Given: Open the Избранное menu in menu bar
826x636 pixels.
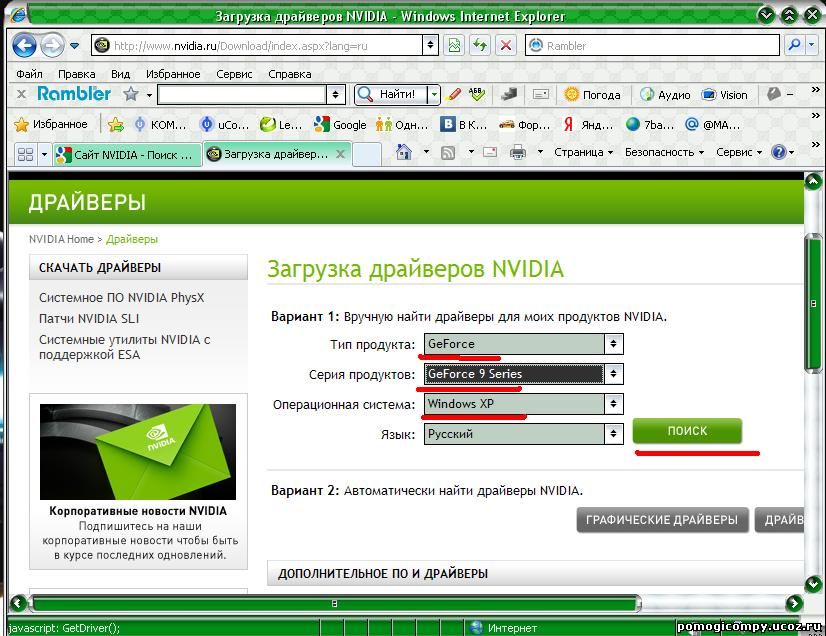Looking at the screenshot, I should point(173,74).
